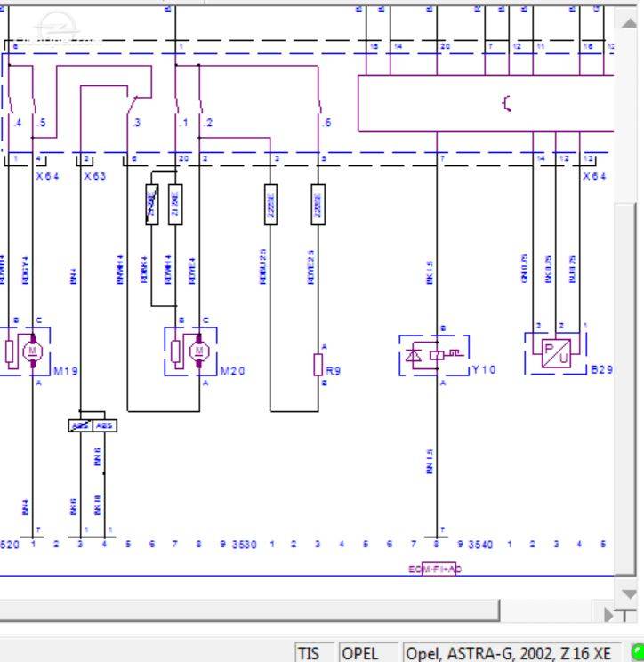This screenshot has height=662, width=644.
Task: Click the OPEL status bar field
Action: point(368,653)
